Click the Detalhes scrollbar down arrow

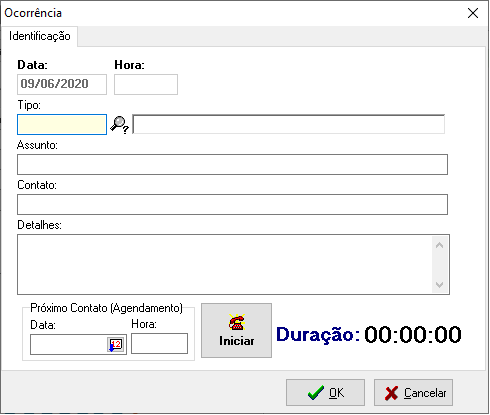coord(439,284)
